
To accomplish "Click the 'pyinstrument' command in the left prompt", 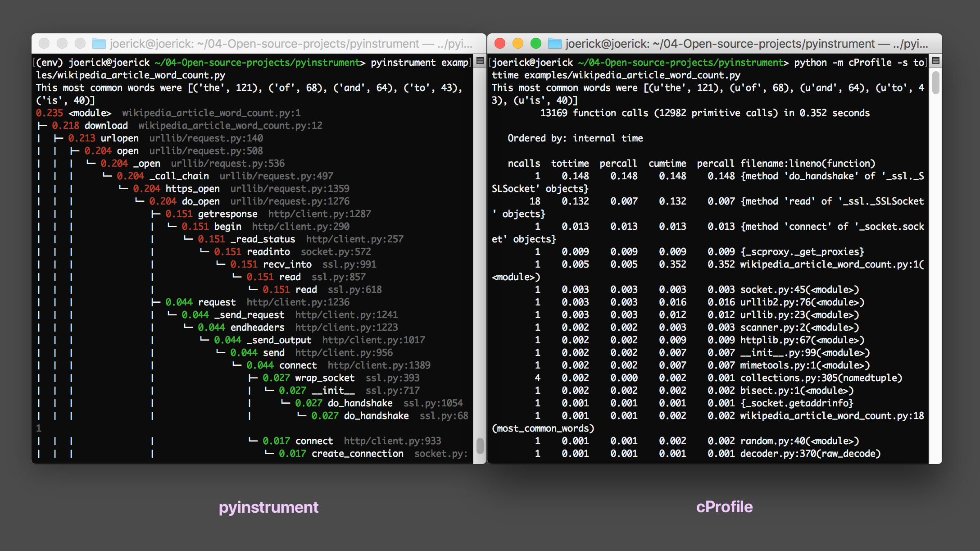I will 404,62.
